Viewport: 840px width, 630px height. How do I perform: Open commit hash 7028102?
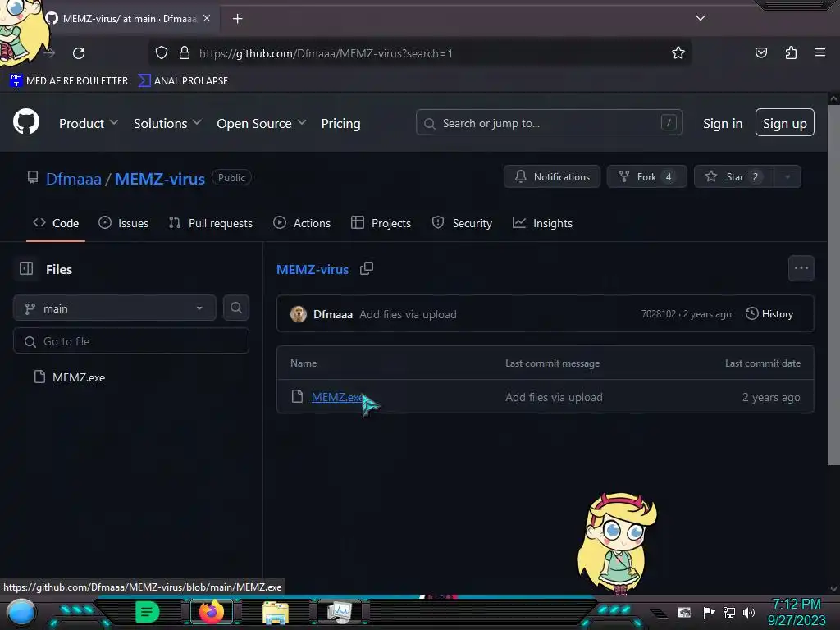tap(659, 314)
